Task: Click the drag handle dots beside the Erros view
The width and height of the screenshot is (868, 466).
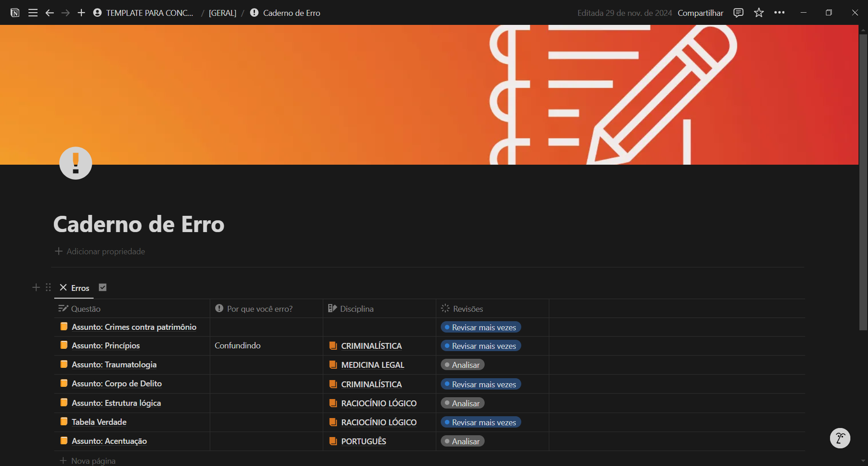Action: click(48, 287)
